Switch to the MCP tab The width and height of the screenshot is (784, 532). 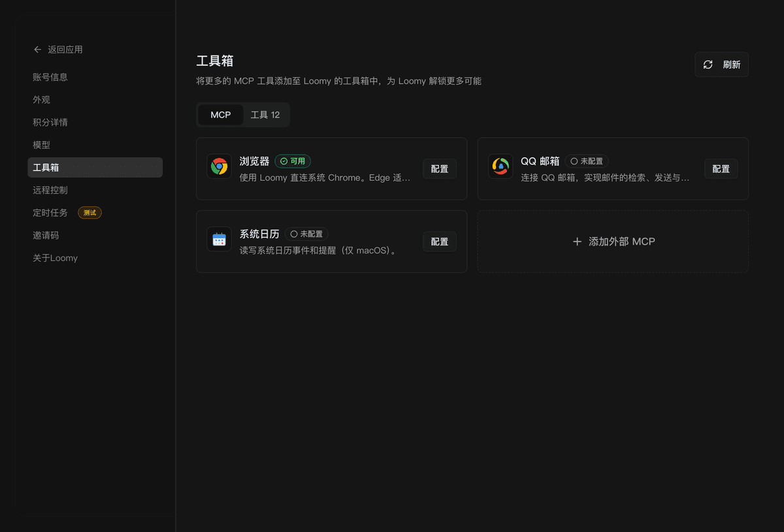(220, 114)
